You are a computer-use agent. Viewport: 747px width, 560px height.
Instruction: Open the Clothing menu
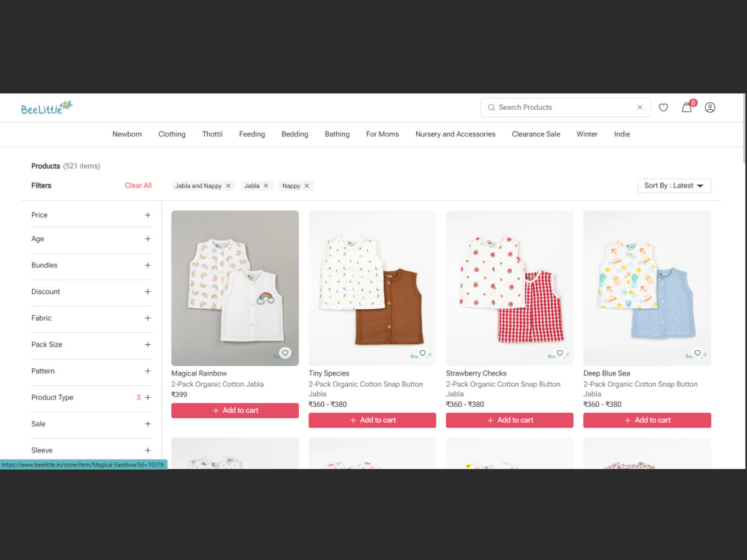tap(172, 134)
